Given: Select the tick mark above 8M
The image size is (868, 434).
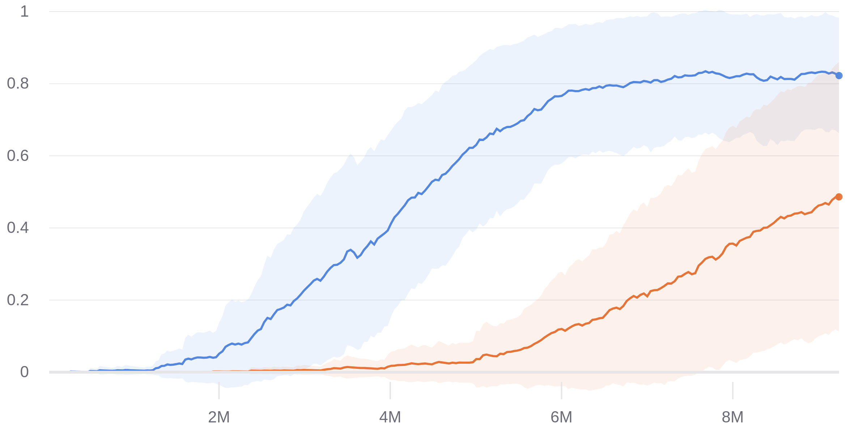Looking at the screenshot, I should coord(732,391).
